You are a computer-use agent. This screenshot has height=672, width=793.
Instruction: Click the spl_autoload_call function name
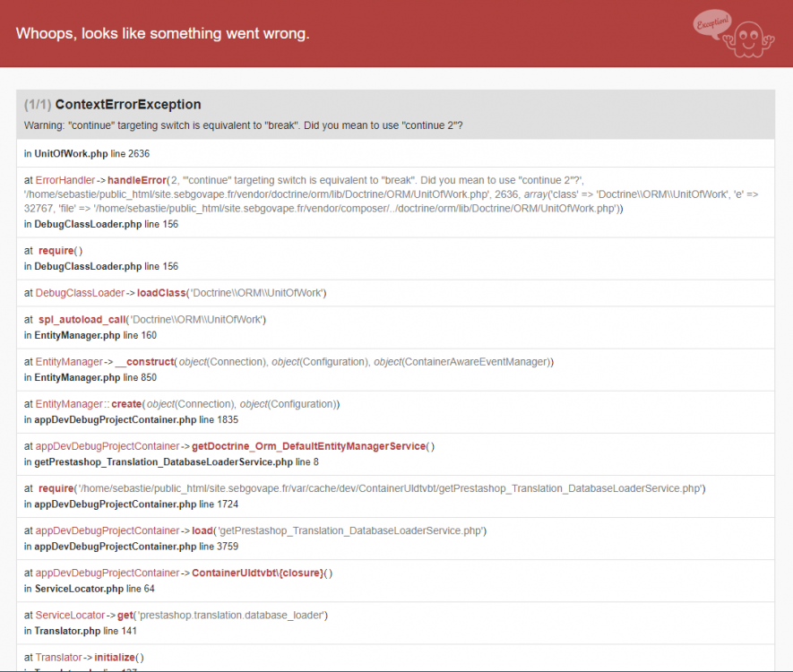pos(82,320)
